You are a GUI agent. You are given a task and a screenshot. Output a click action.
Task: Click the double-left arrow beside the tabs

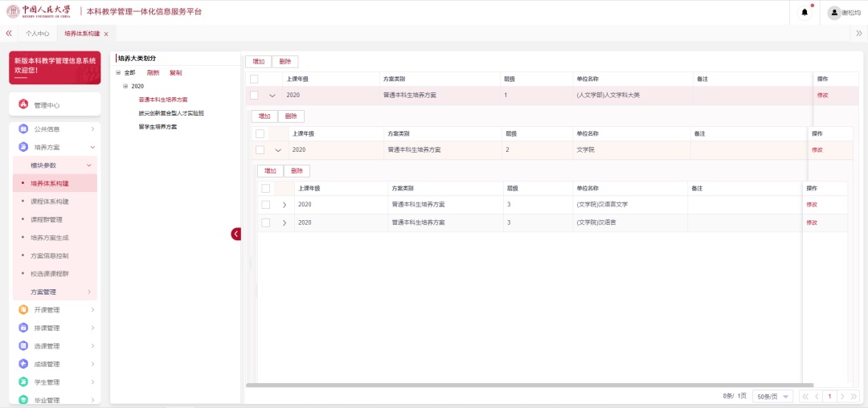coord(9,33)
